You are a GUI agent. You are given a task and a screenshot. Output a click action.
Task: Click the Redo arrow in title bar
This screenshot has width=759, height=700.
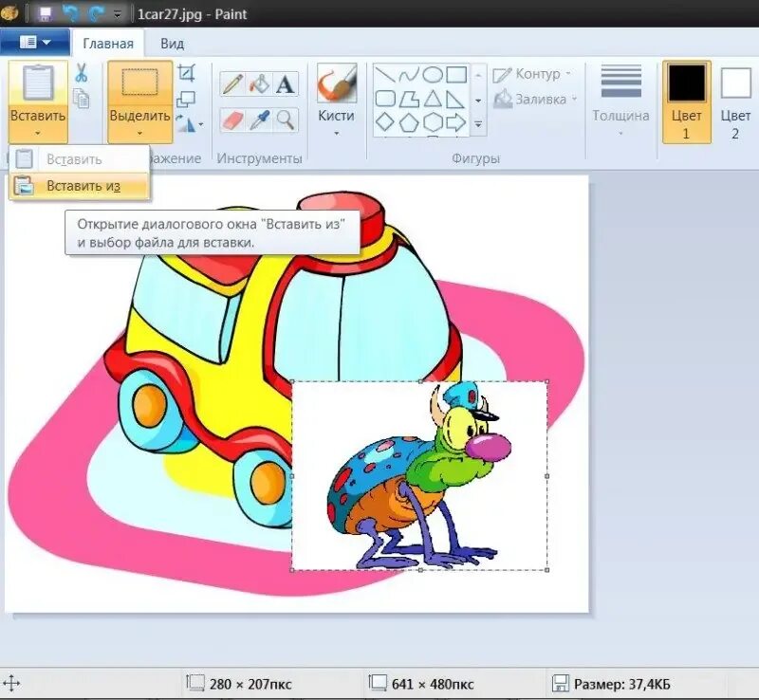(97, 13)
